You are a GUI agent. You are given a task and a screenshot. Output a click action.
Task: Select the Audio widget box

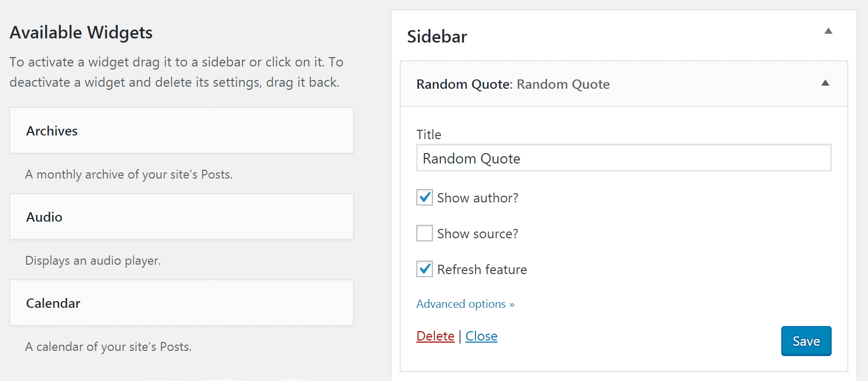pyautogui.click(x=182, y=217)
